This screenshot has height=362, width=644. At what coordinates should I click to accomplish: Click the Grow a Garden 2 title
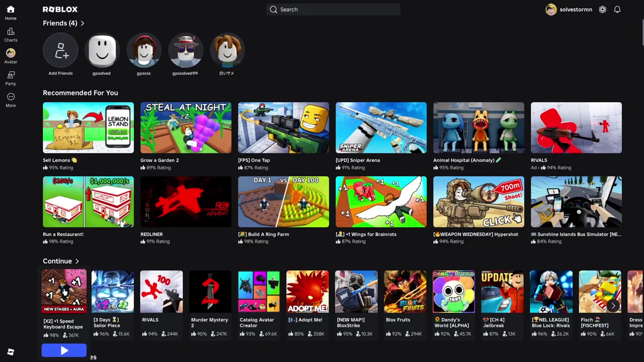[159, 160]
